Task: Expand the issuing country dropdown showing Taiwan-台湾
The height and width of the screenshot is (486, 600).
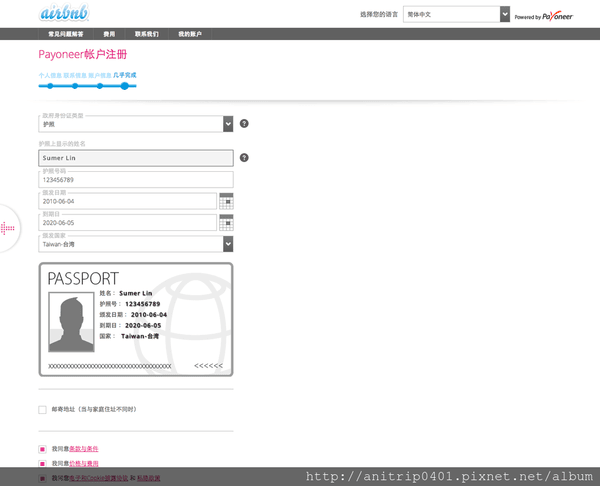Action: click(x=135, y=244)
